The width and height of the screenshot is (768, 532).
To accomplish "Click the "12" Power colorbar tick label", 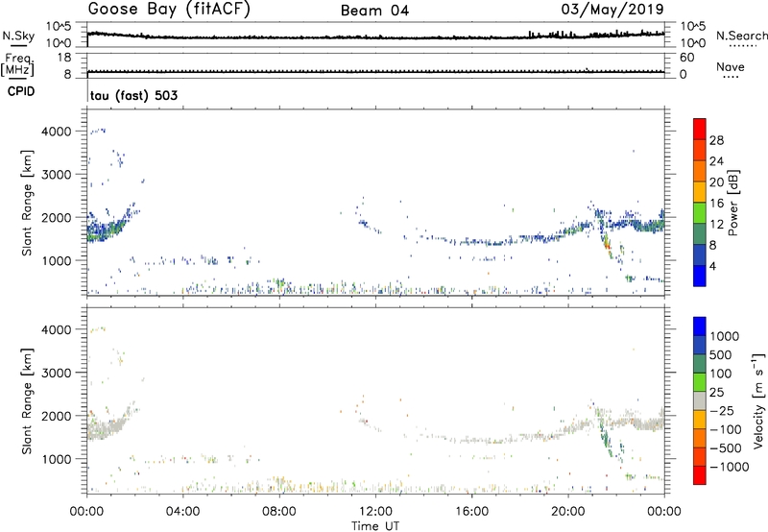I will [x=716, y=225].
